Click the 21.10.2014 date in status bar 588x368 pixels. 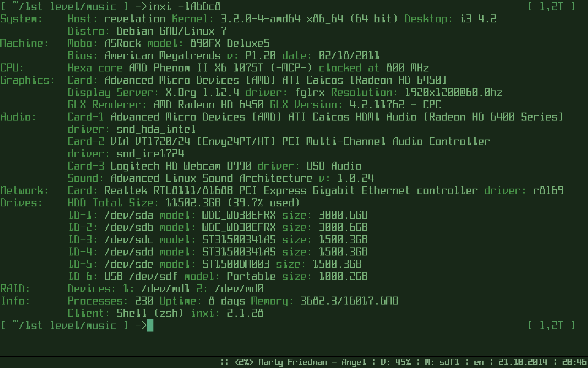click(x=522, y=362)
